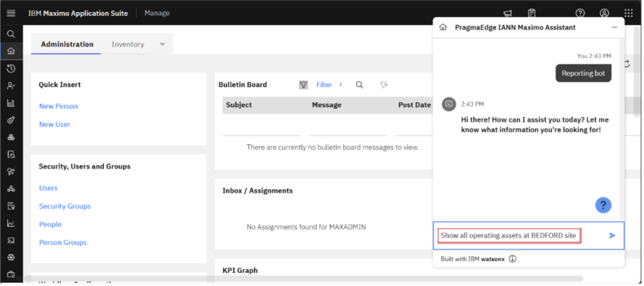Open the line graph sidebar icon
This screenshot has width=644, height=286.
click(11, 223)
